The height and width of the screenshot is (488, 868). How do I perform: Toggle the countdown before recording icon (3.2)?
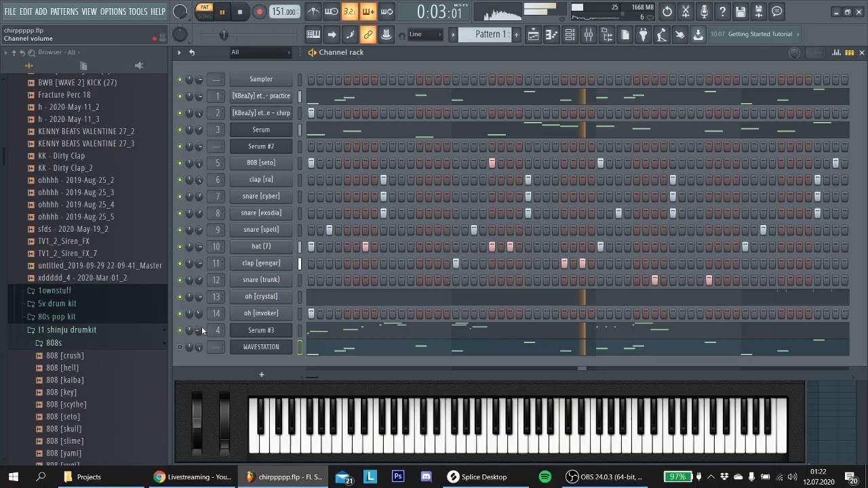[349, 12]
